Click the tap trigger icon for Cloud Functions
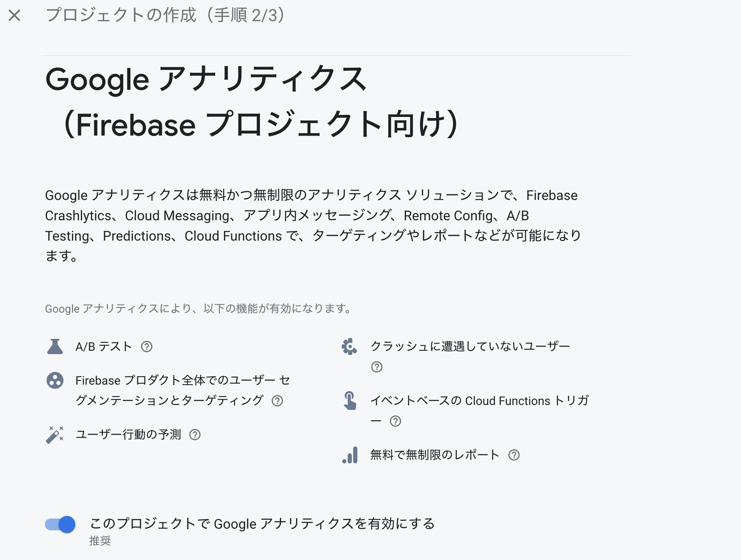The image size is (741, 560). pos(350,401)
